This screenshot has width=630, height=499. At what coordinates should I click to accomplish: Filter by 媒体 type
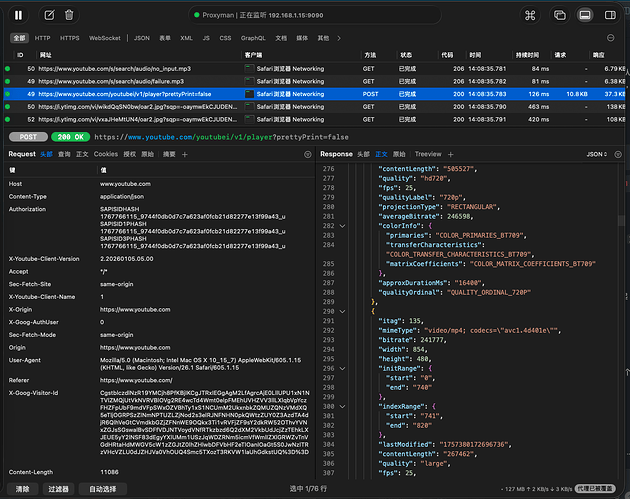click(302, 38)
